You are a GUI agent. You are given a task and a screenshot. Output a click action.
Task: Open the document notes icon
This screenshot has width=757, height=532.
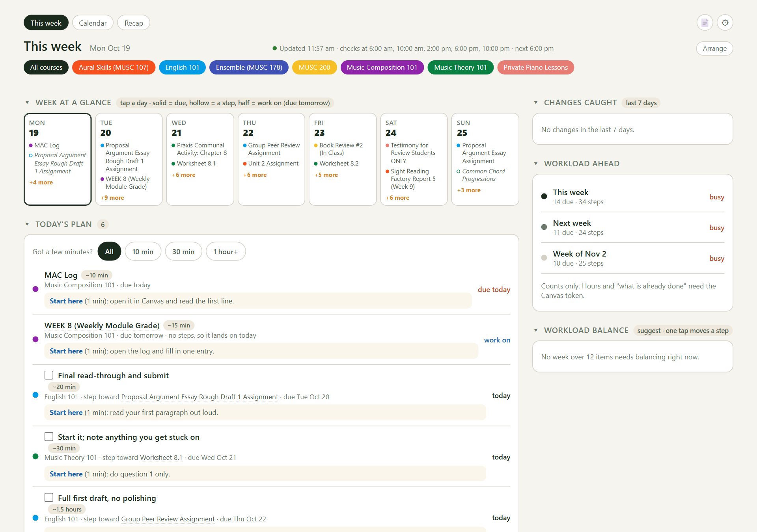tap(705, 23)
